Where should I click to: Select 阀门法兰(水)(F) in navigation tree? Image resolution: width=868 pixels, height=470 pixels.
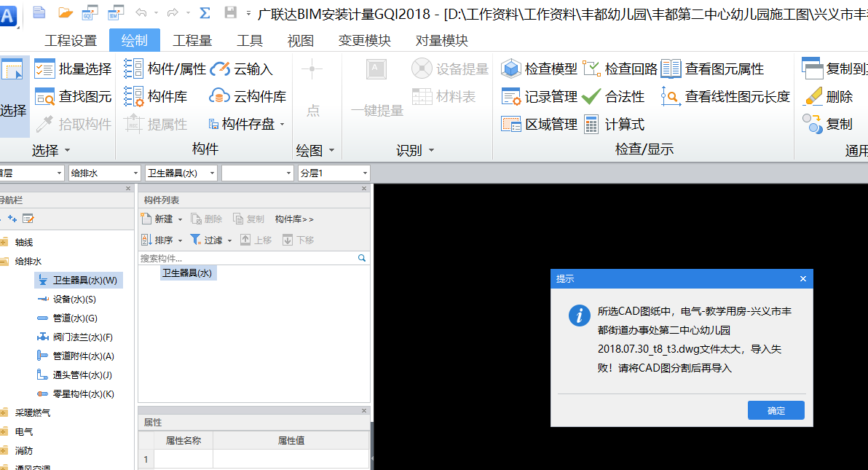75,337
